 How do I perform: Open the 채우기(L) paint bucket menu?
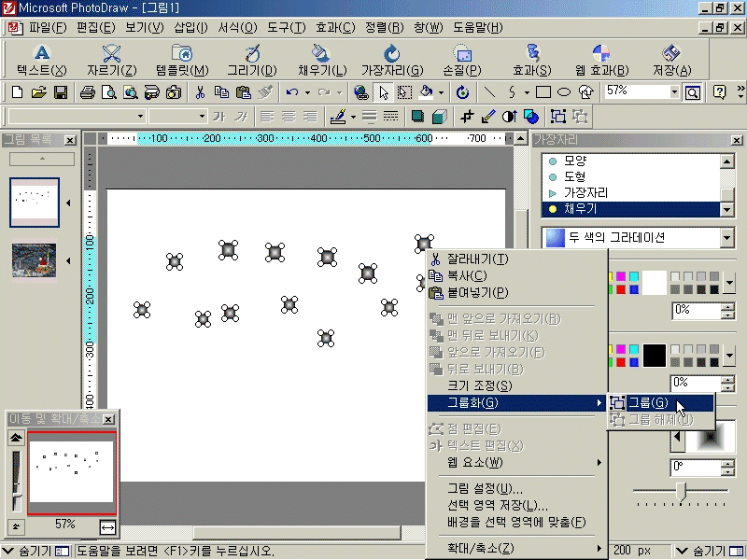pos(322,60)
